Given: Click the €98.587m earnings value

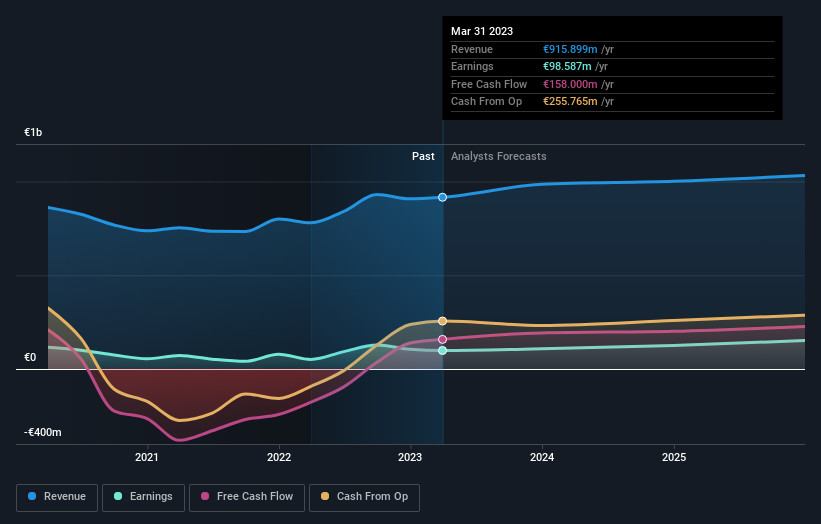Looking at the screenshot, I should (567, 66).
